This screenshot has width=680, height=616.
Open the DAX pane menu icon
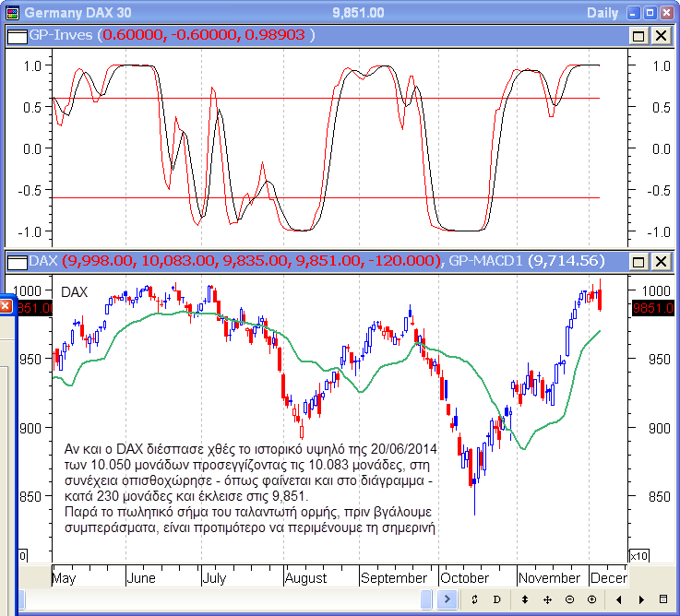[16, 262]
